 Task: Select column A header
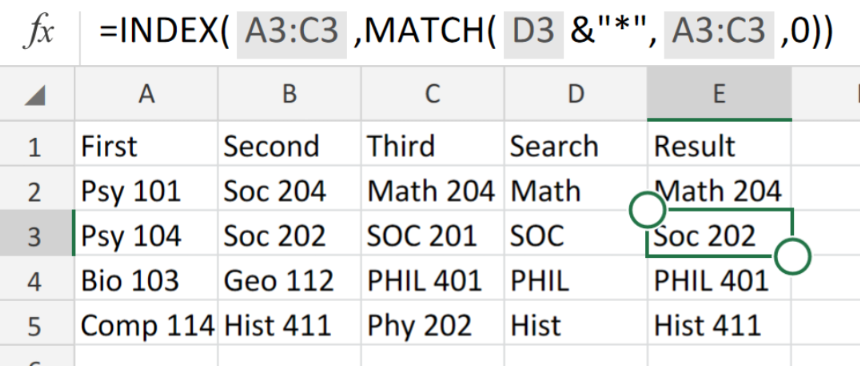(146, 94)
